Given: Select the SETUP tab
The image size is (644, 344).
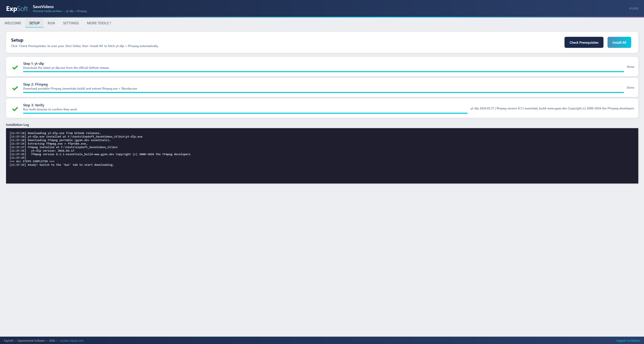Looking at the screenshot, I should coord(34,23).
